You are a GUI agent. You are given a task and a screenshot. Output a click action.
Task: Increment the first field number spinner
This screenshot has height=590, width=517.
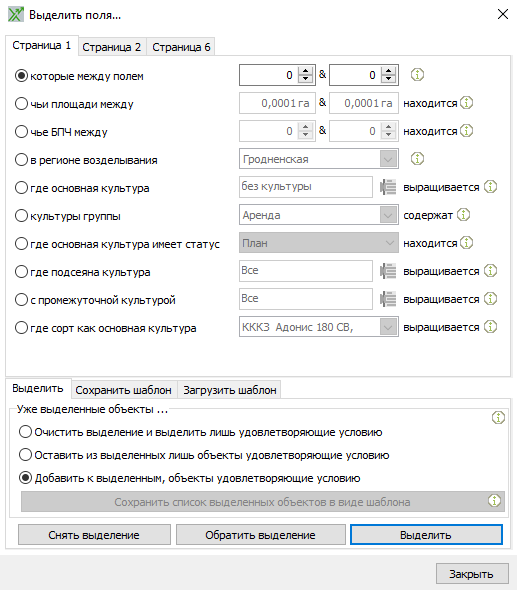pyautogui.click(x=306, y=71)
